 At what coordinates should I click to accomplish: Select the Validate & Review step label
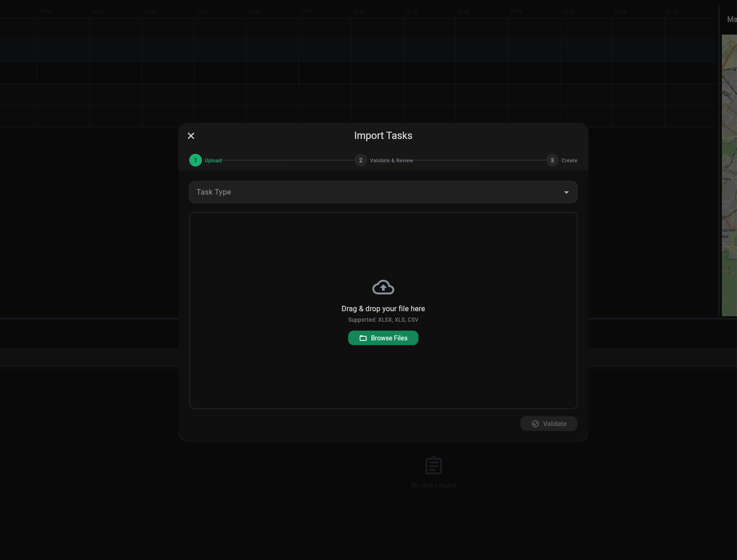[x=391, y=160]
